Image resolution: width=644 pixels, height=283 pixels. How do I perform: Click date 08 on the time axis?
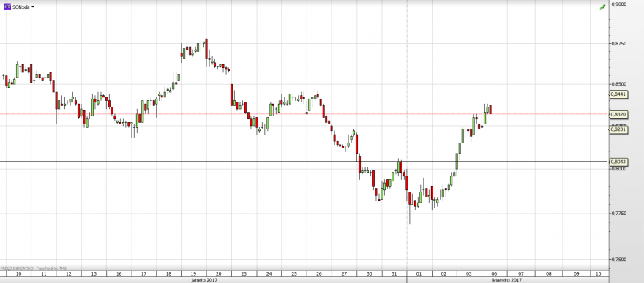click(x=549, y=273)
